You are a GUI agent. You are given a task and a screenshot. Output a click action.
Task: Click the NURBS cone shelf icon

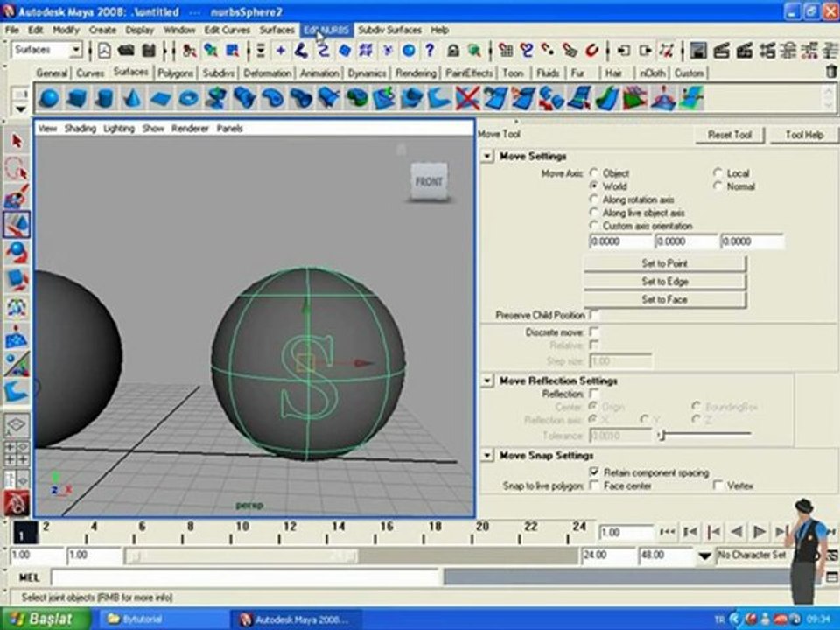pyautogui.click(x=132, y=98)
